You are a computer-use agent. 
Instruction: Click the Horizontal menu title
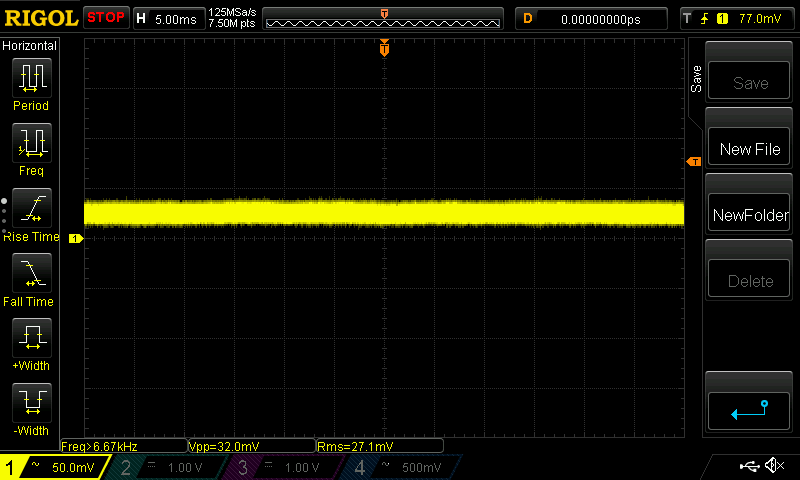29,45
